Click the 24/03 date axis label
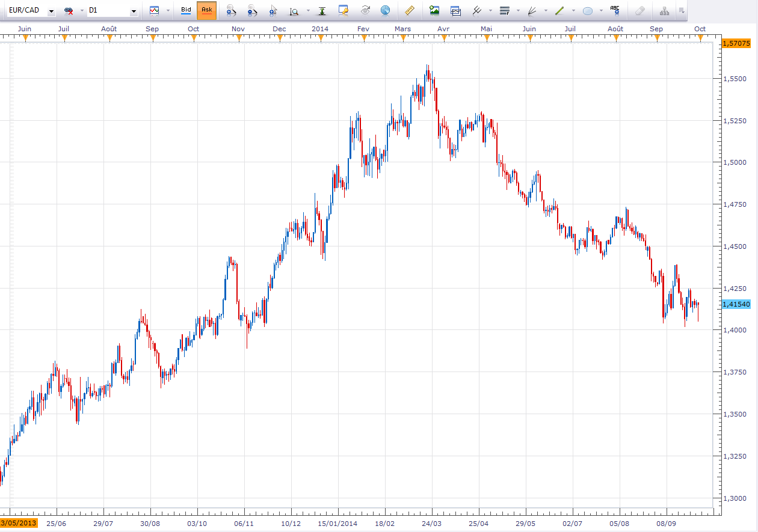This screenshot has height=532, width=758. tap(431, 524)
